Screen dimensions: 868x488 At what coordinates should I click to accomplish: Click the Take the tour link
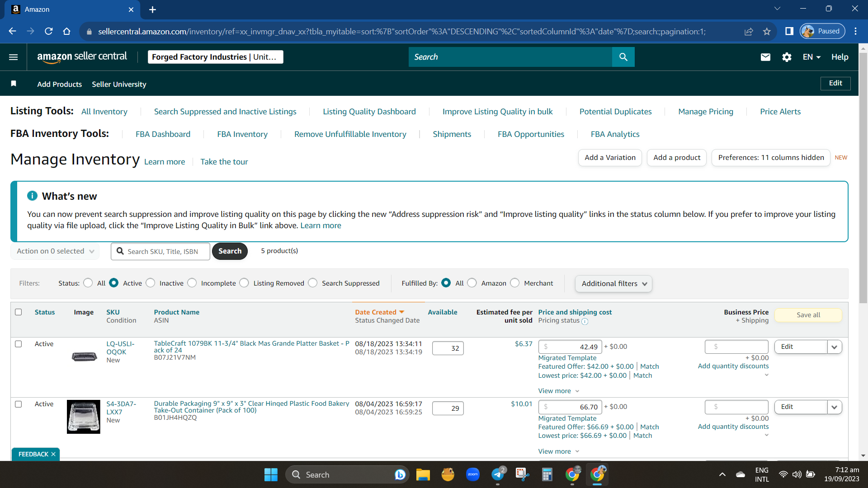[224, 162]
